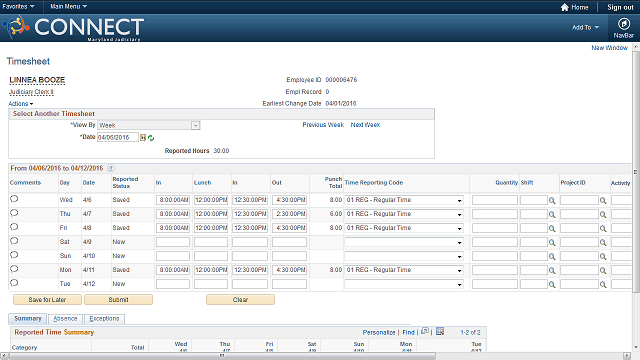
Task: Expand the Actions menu
Action: tap(20, 104)
